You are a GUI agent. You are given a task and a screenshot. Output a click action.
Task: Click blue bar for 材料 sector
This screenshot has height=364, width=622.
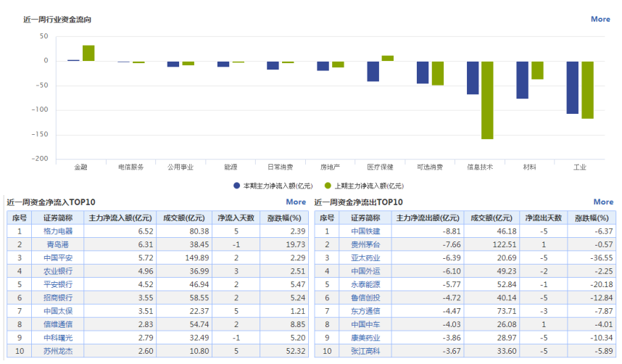(x=522, y=80)
